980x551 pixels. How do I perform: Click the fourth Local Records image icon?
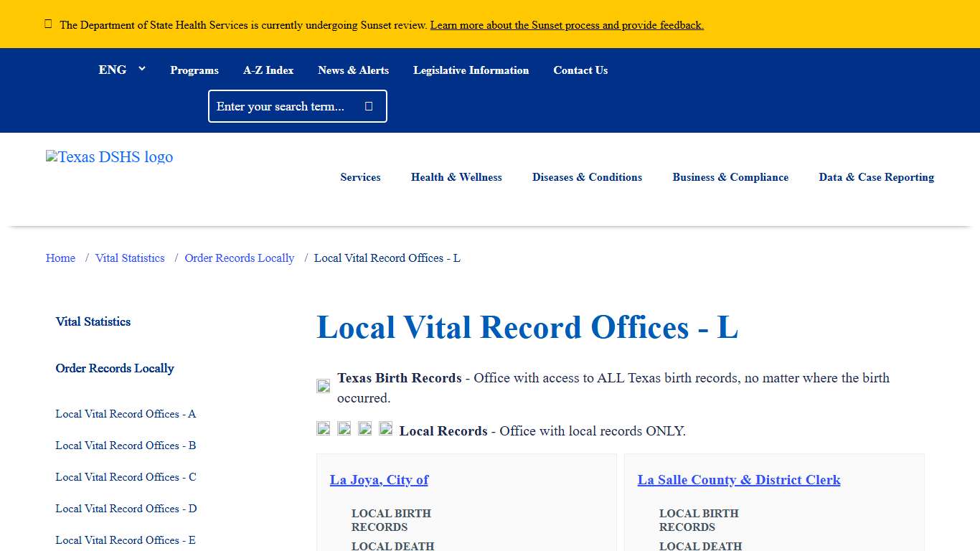pos(386,428)
